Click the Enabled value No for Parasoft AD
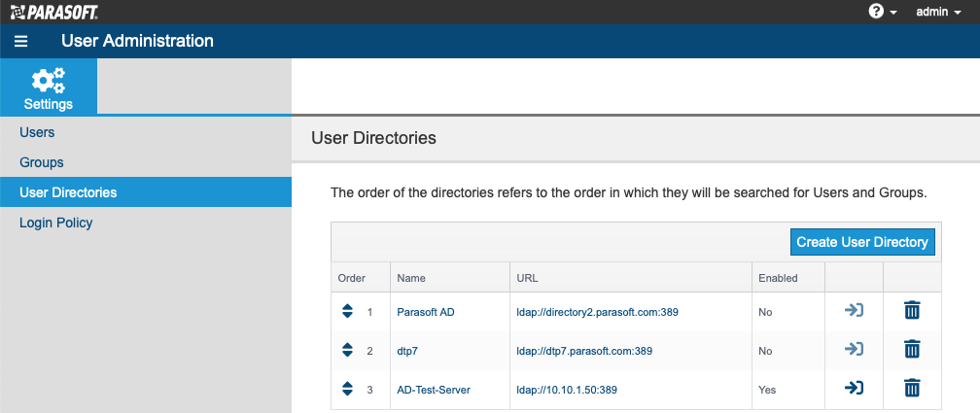 (766, 312)
